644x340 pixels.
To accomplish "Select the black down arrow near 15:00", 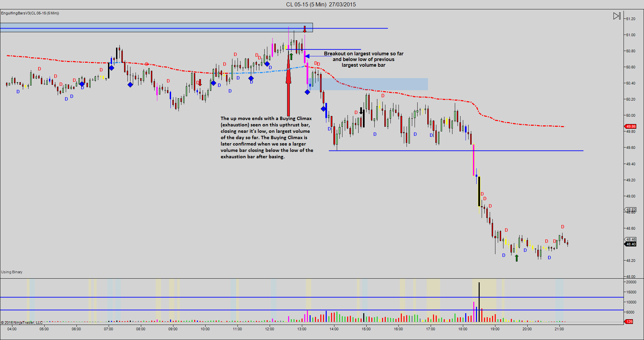I will (x=361, y=111).
